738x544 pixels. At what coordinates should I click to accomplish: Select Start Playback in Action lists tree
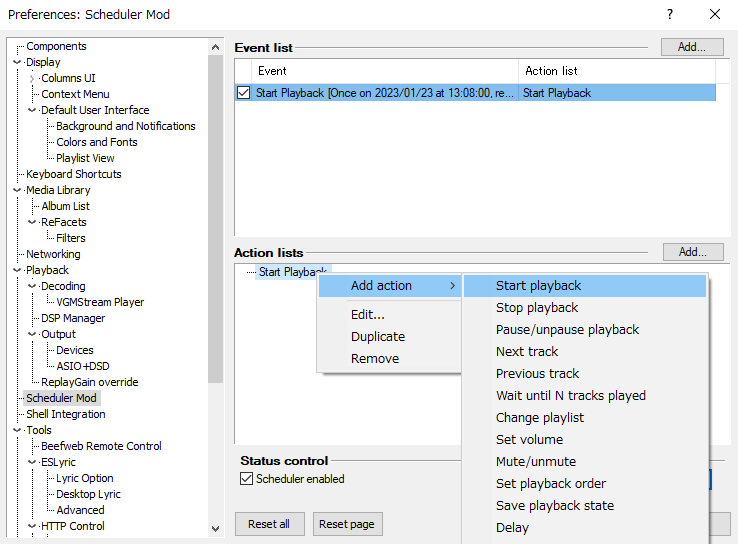(x=293, y=272)
